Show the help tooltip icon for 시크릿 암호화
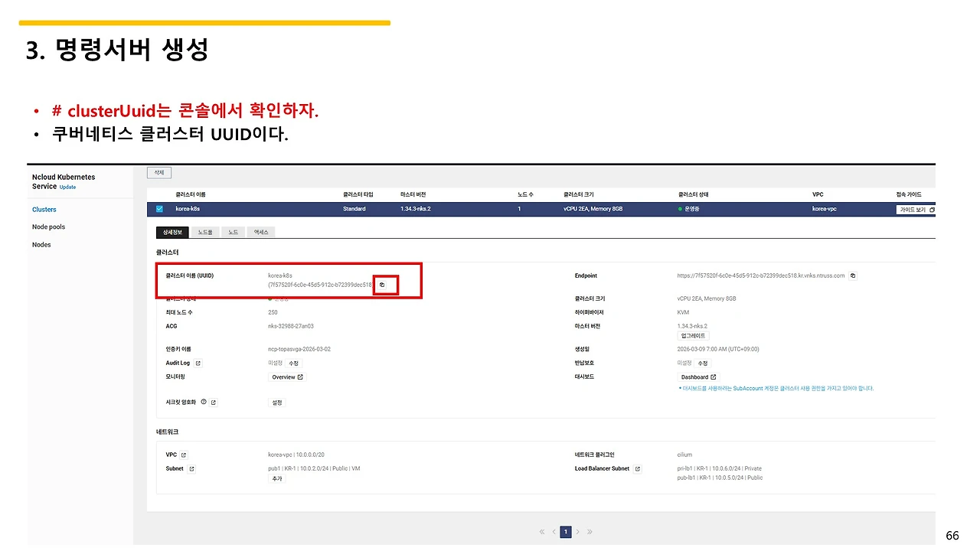The width and height of the screenshot is (980, 551). 204,402
